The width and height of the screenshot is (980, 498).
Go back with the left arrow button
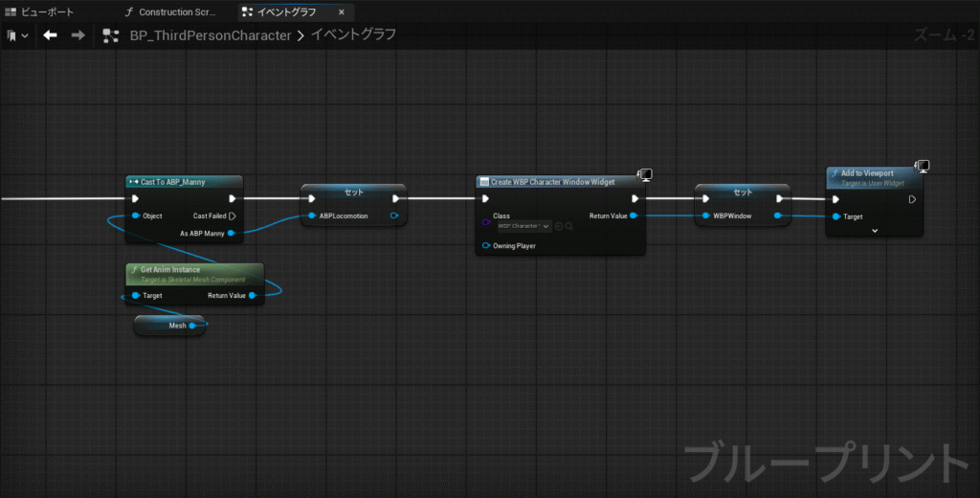coord(50,35)
